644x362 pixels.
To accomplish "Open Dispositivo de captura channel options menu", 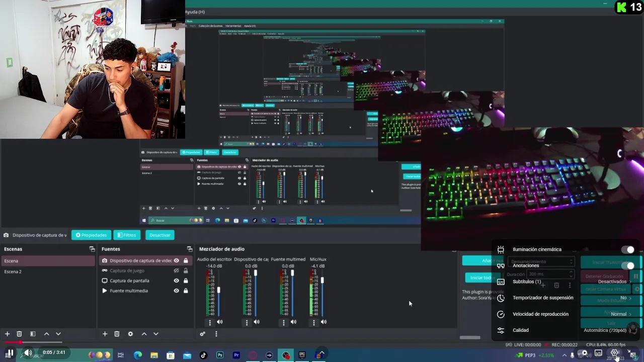I will 247,322.
